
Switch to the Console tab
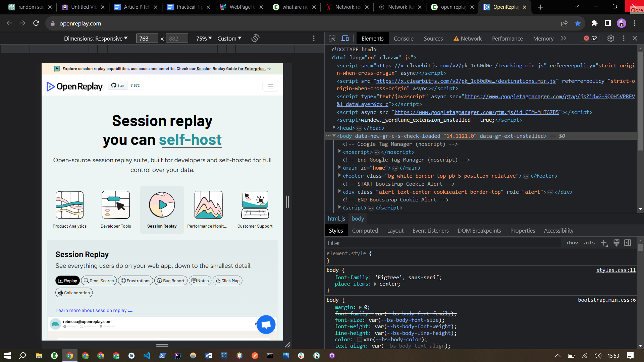(x=404, y=39)
